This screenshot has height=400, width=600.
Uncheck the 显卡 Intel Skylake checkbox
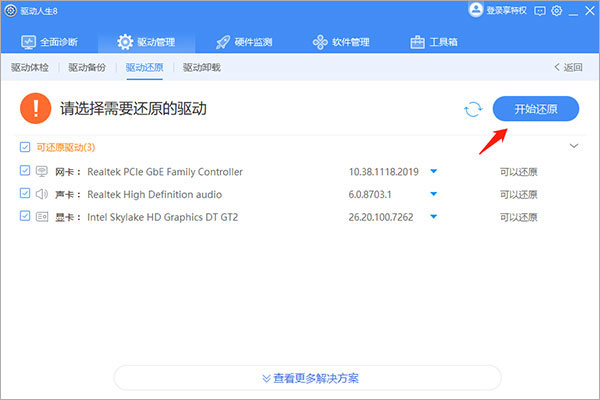click(25, 216)
